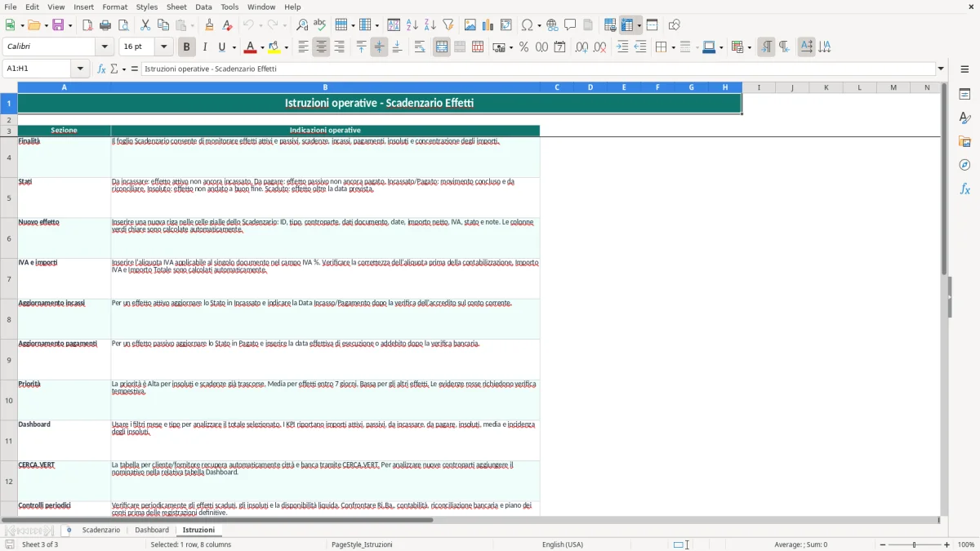Apply yellow Background Color swatch
Screen dimensions: 980x551
[x=274, y=47]
